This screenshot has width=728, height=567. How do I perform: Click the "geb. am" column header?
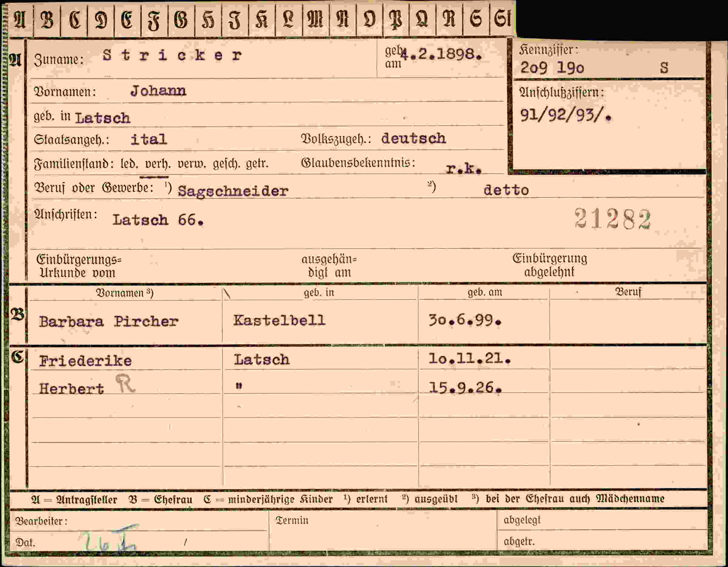pyautogui.click(x=485, y=292)
